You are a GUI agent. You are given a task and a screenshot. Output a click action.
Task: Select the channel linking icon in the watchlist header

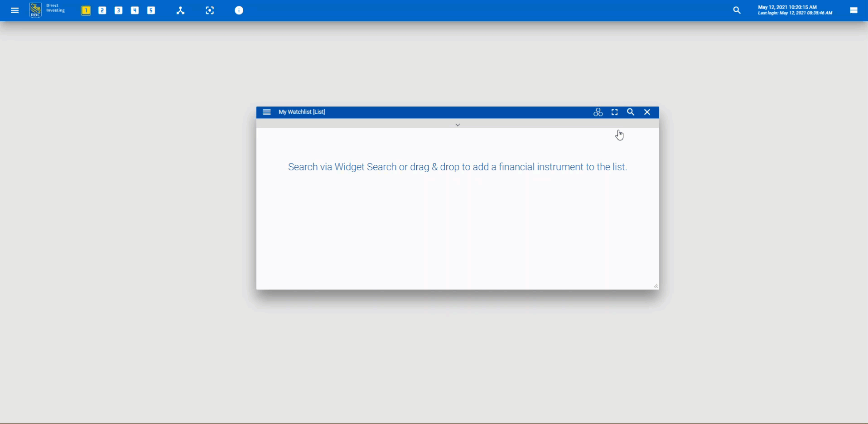click(598, 112)
